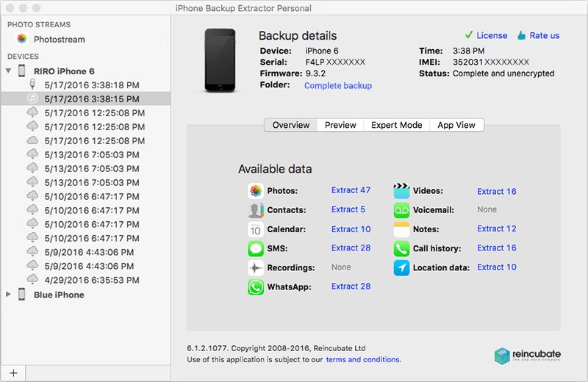Extract 16 call history entries

pos(497,248)
